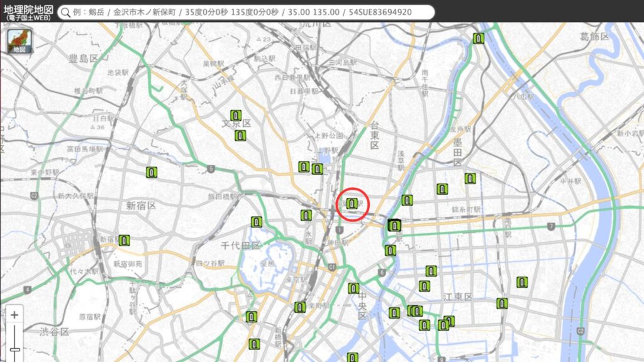Select marker directly above 文京区 label
Viewport: 644px width, 362px height.
click(x=235, y=116)
